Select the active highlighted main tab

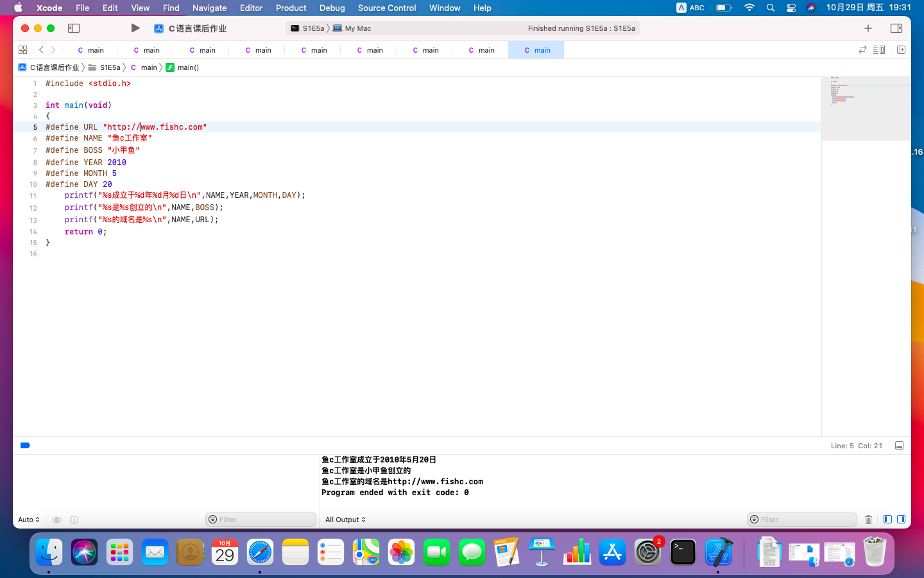click(x=536, y=50)
